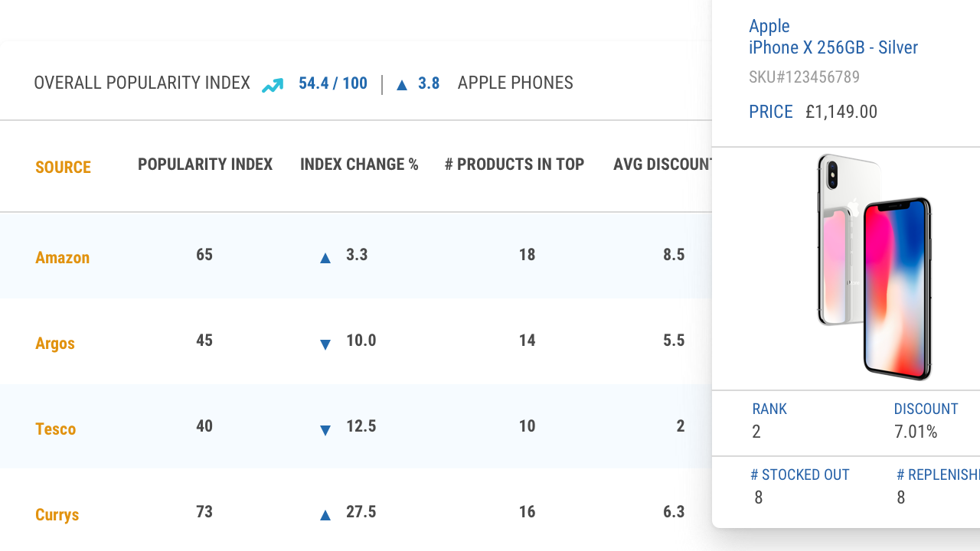This screenshot has height=551, width=980.
Task: Select the Currys source link
Action: click(x=57, y=514)
